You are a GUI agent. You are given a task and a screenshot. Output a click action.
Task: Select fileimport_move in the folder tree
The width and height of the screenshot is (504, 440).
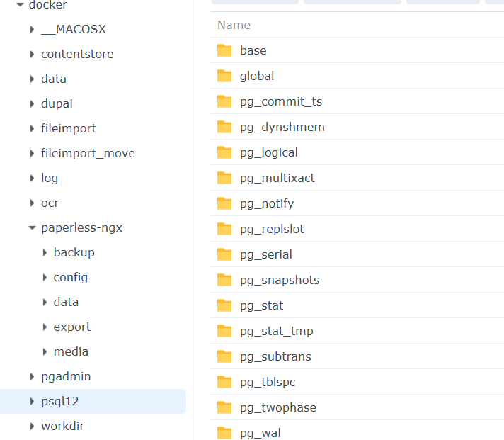pyautogui.click(x=88, y=153)
